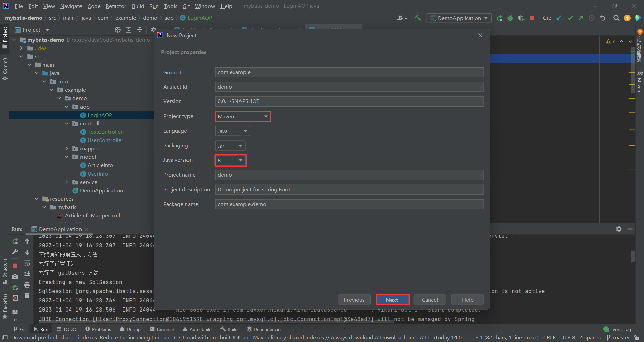Screen dimensions: 644x342
Task: Open the Dependencies tool tab
Action: 264,329
